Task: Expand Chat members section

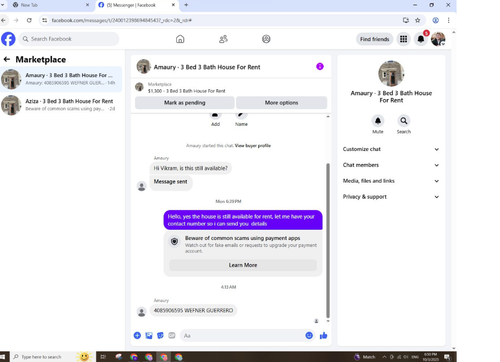Action: tap(391, 165)
